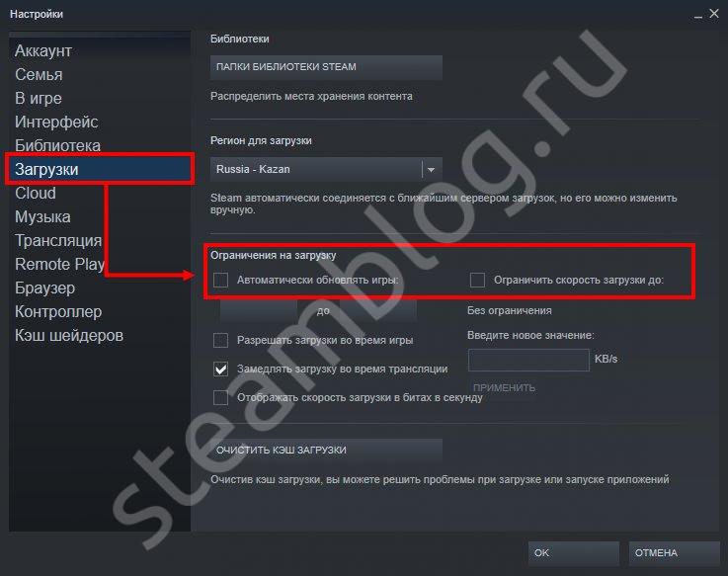Viewport: 728px width, 576px height.
Task: Select Семья in the settings sidebar
Action: coord(39,74)
